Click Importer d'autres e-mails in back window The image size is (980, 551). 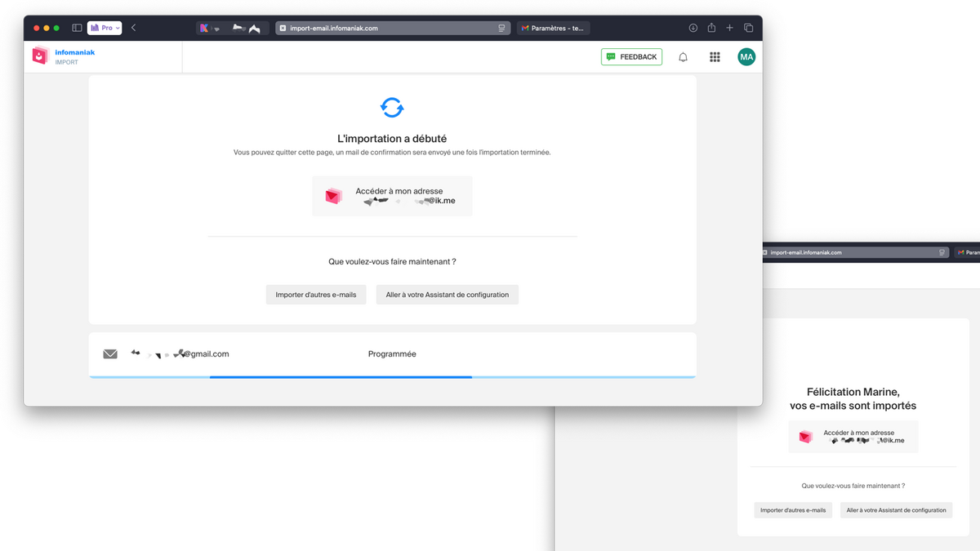[x=793, y=510]
